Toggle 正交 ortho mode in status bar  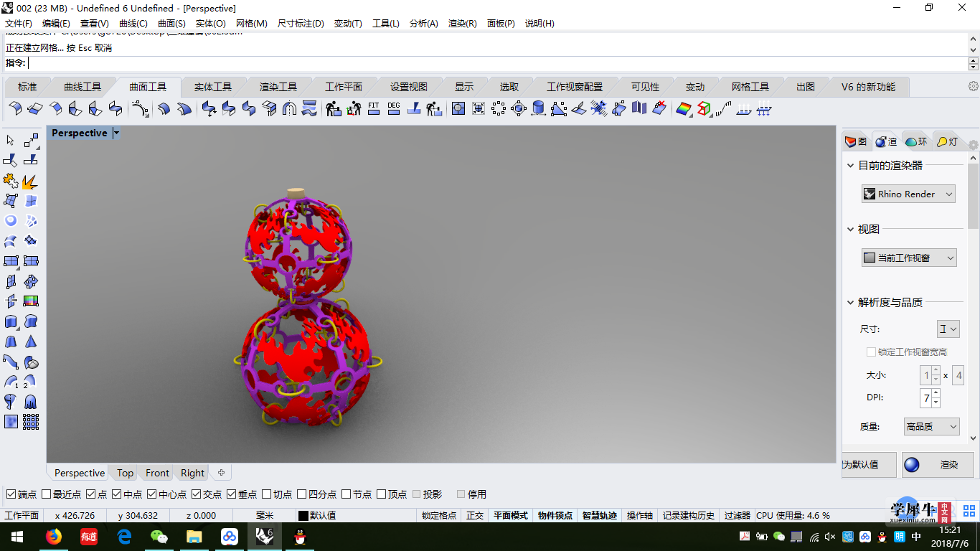pos(475,515)
